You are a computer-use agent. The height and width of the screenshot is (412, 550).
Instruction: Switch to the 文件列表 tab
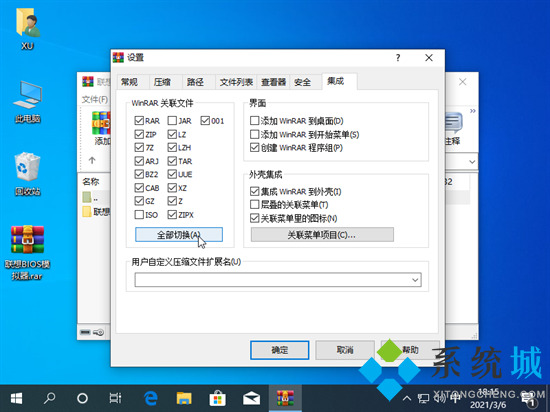[x=236, y=82]
